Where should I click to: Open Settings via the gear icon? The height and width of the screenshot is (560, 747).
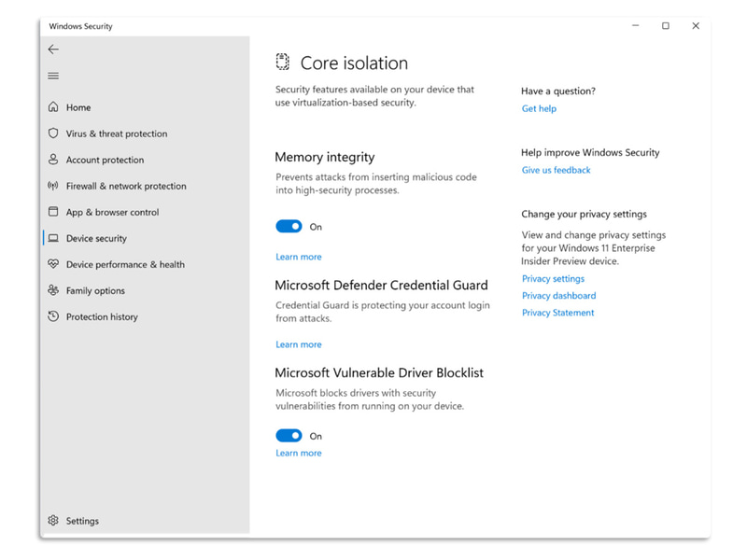coord(53,521)
